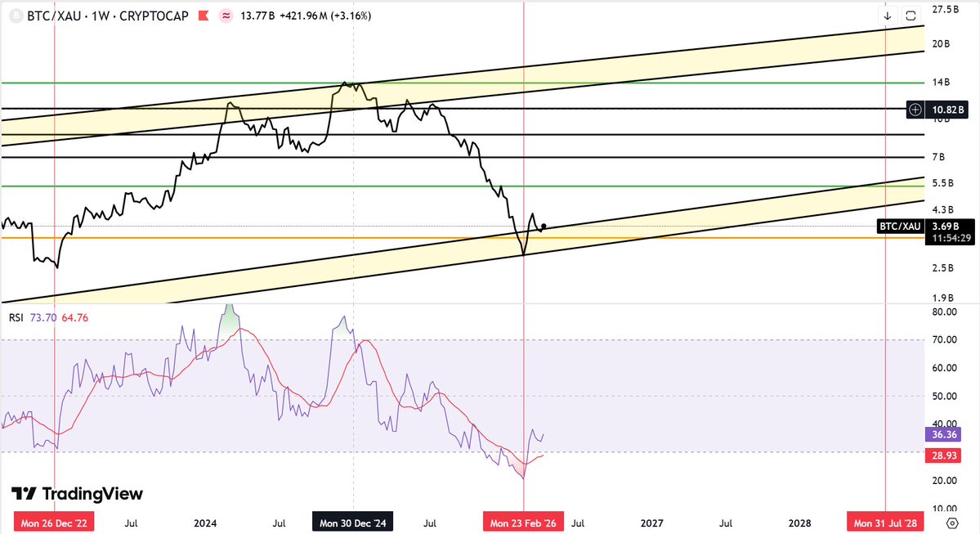The width and height of the screenshot is (980, 534).
Task: Click the RSI indicator label
Action: pyautogui.click(x=16, y=317)
